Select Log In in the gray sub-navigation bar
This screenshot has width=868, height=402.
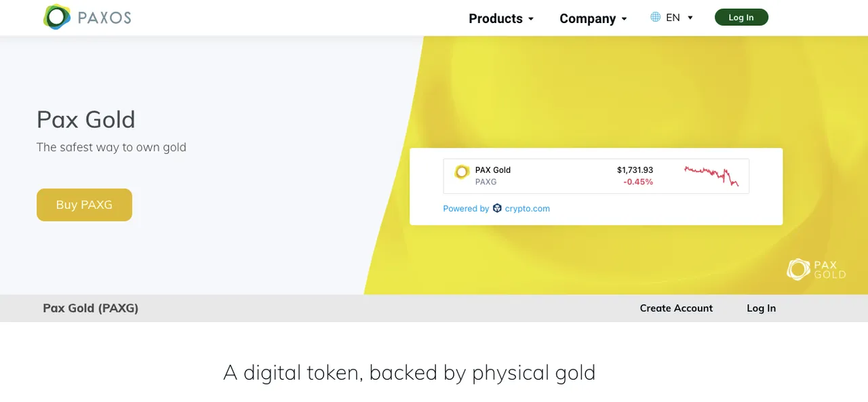click(x=761, y=308)
